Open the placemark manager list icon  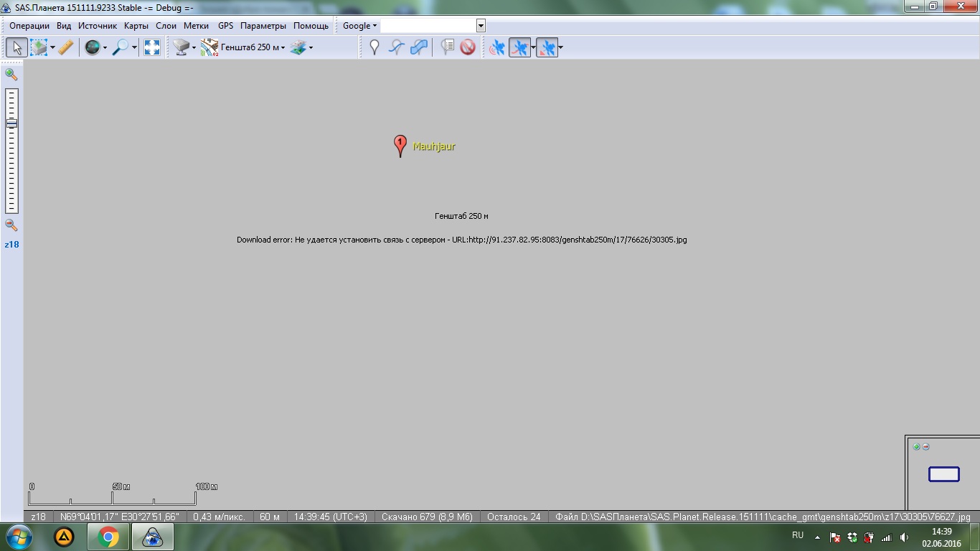point(447,48)
